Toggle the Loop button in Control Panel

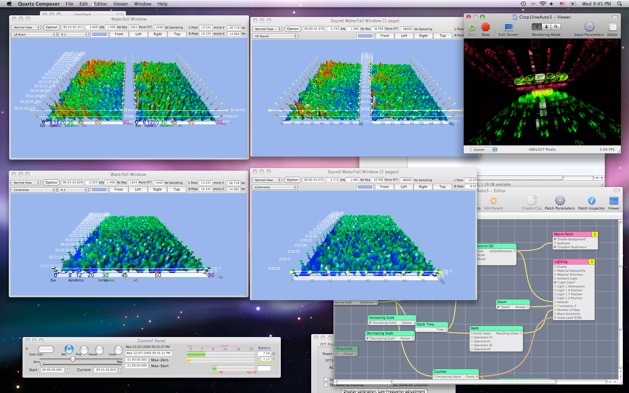coord(118,350)
